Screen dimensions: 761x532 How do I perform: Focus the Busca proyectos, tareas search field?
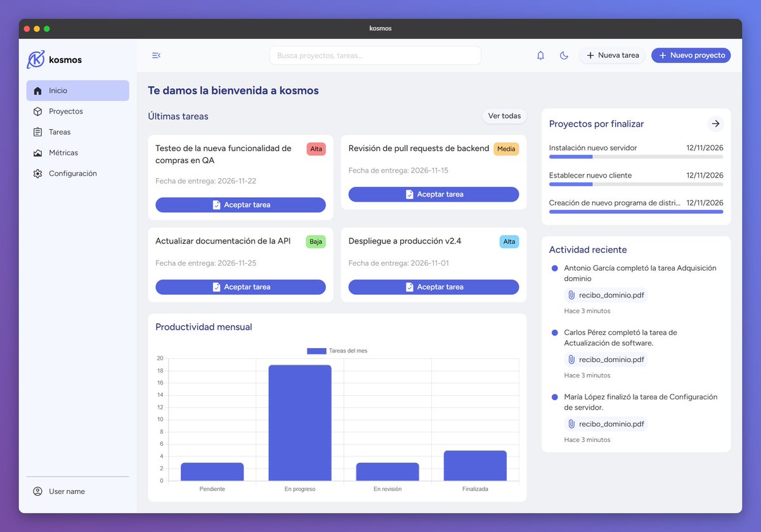pos(375,55)
